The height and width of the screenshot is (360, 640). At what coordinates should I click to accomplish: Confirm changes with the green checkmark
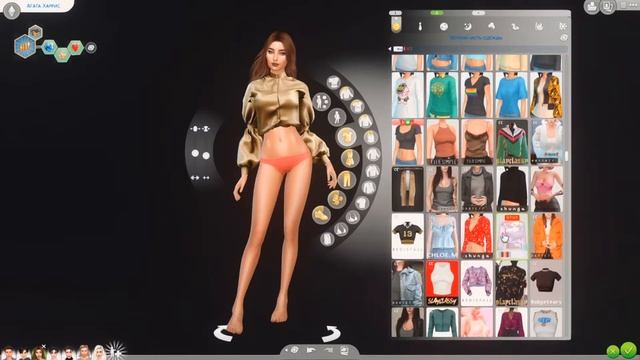(629, 350)
